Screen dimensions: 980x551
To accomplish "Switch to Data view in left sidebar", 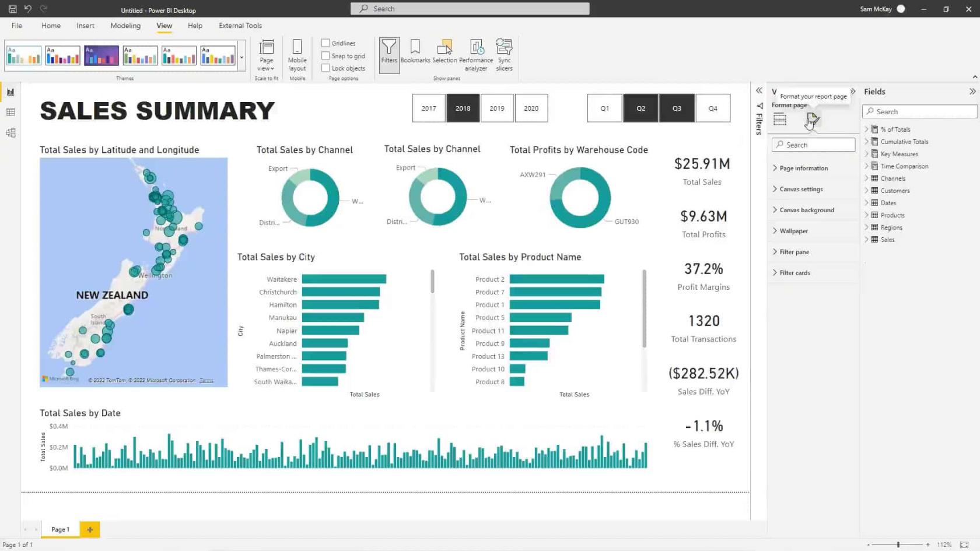I will click(x=10, y=112).
